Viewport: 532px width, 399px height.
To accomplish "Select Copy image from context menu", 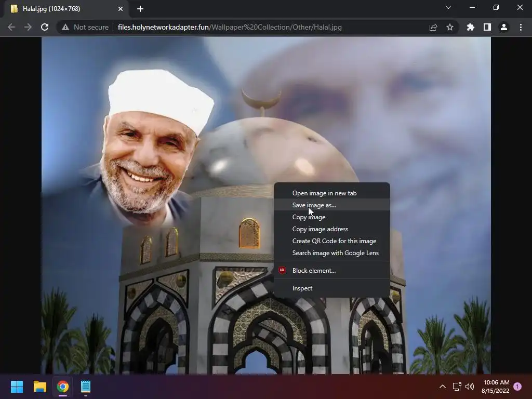I will [x=331, y=217].
